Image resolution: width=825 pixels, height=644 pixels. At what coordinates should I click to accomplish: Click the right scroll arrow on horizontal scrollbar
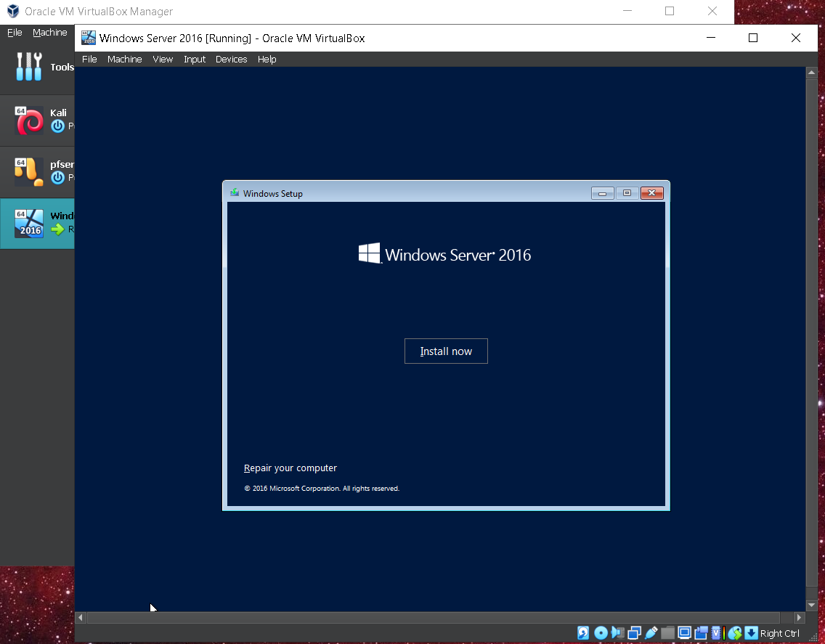coord(799,617)
